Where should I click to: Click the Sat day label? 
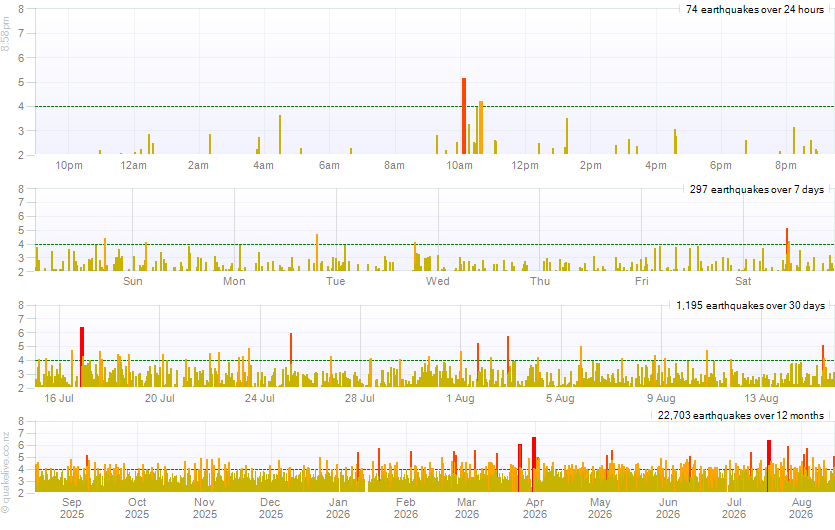pos(743,281)
